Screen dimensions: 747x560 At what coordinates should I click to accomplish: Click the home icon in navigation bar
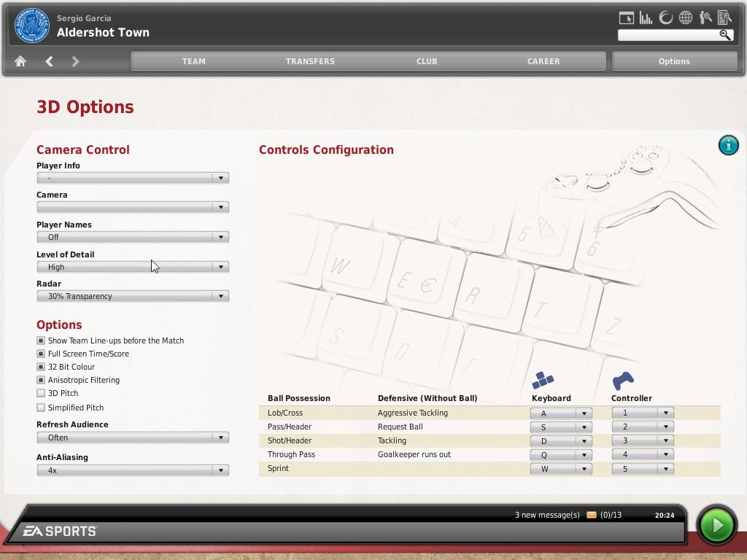click(20, 61)
